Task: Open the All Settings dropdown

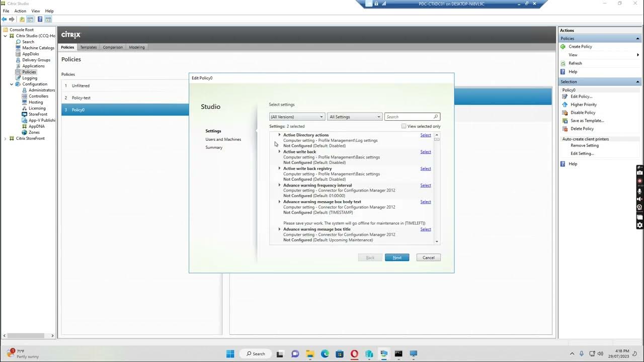Action: (x=355, y=117)
